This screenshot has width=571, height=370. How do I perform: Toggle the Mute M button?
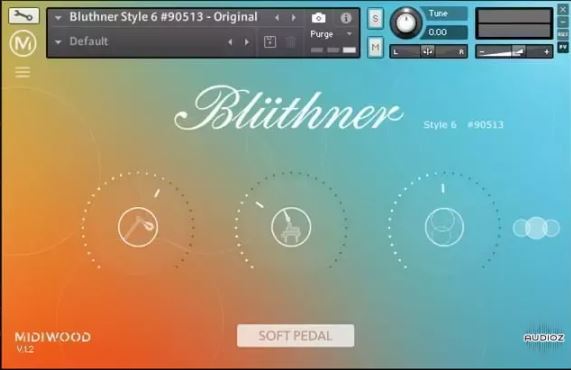(x=375, y=47)
